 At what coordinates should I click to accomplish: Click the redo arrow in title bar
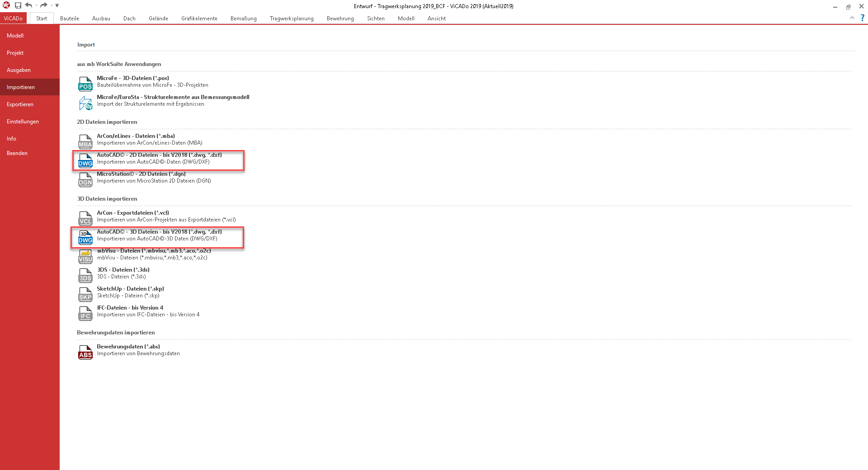point(44,5)
